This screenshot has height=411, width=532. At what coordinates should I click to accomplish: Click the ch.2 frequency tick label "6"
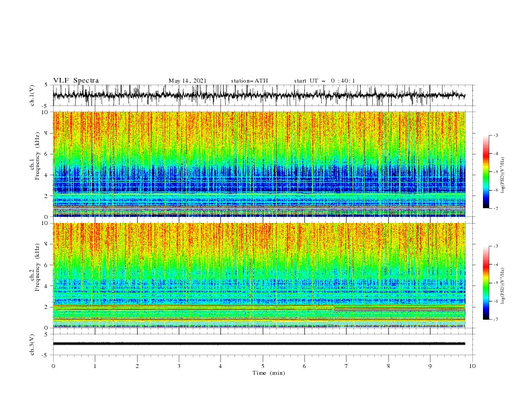48,265
